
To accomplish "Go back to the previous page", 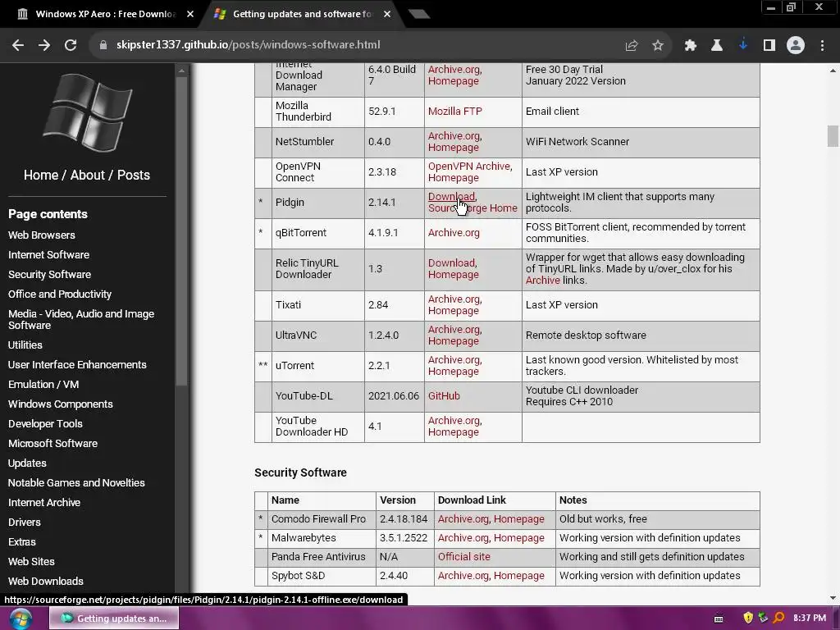I will (x=18, y=45).
